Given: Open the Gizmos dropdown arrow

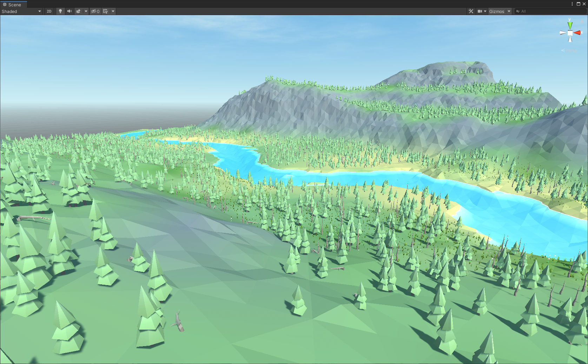Looking at the screenshot, I should tap(509, 11).
